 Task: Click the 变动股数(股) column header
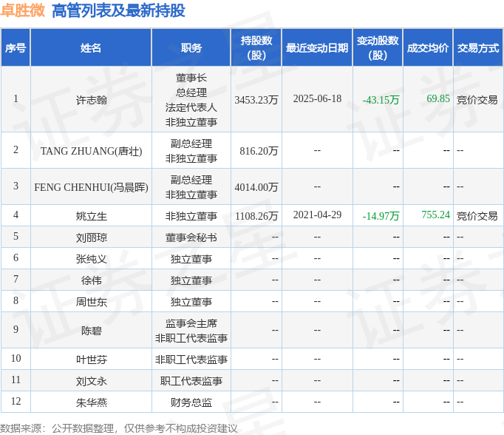[378, 47]
